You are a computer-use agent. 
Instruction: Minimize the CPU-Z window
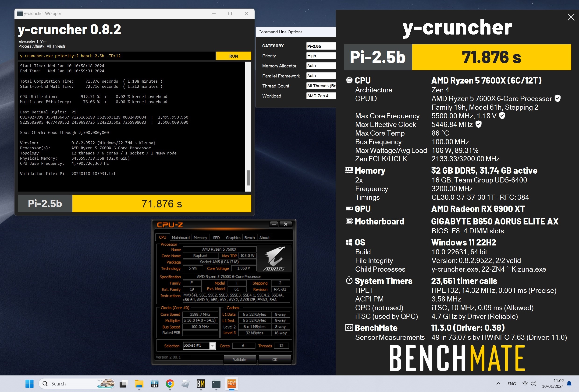274,224
